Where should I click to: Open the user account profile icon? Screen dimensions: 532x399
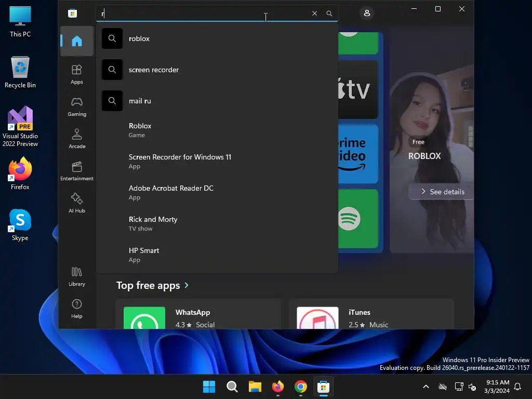click(367, 13)
